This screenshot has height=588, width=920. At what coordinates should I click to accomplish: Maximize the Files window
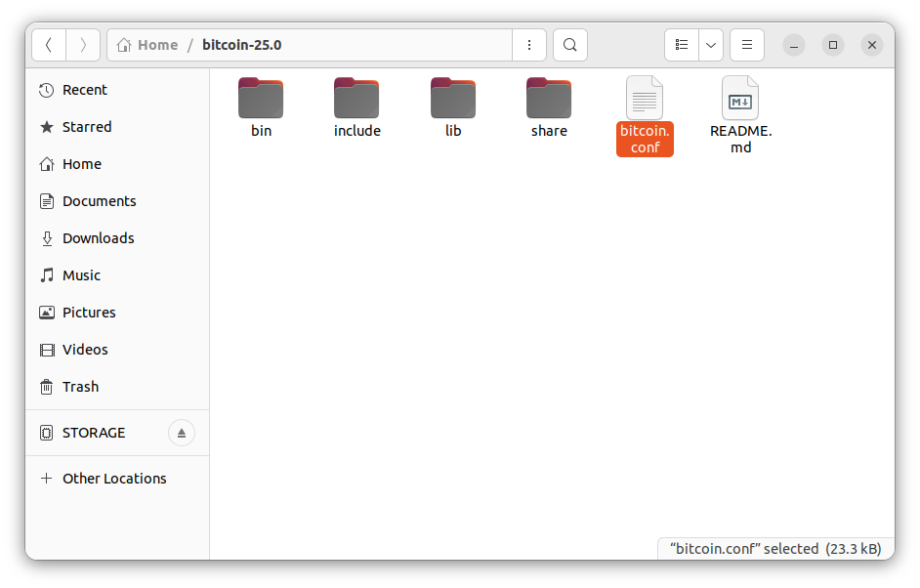pyautogui.click(x=832, y=45)
